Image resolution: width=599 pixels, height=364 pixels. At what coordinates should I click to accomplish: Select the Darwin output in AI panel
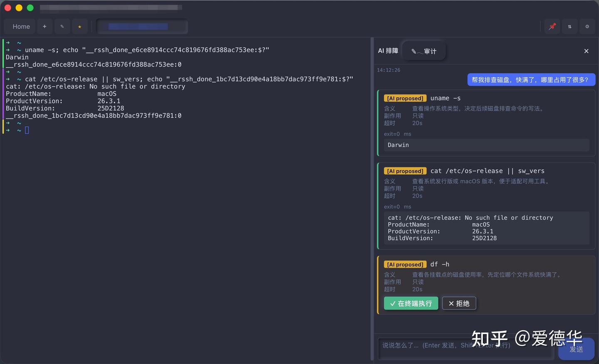pos(398,145)
